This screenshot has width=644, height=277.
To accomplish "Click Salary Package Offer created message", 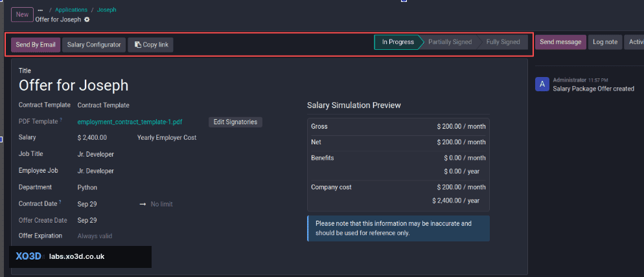I will point(593,89).
